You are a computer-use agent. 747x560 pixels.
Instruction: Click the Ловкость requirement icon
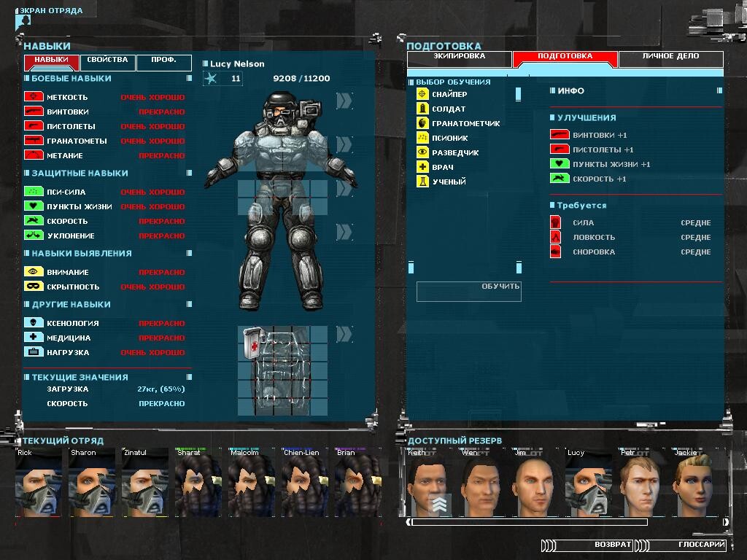point(555,237)
